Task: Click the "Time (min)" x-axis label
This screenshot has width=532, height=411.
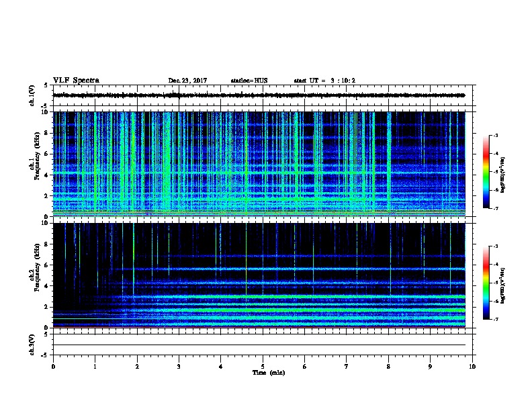Action: tap(269, 373)
